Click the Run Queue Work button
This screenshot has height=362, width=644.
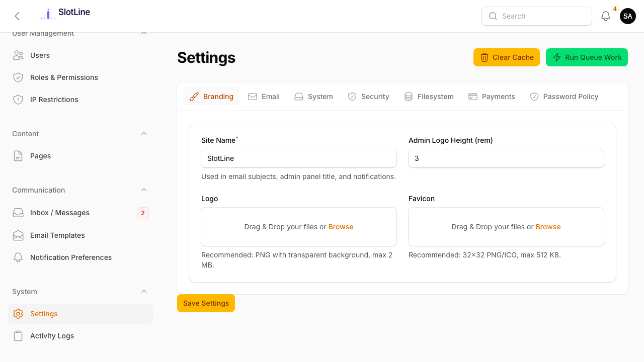(x=587, y=57)
